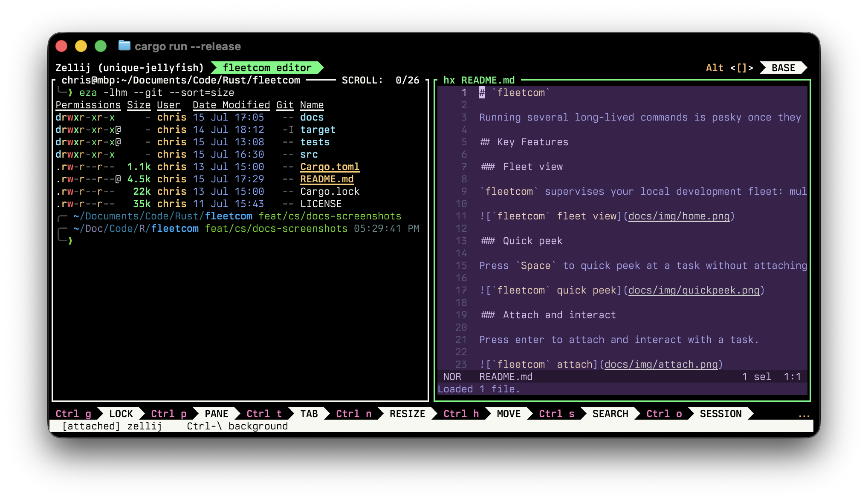Click the Permissions column header
Screen dimensions: 868x501
88,105
